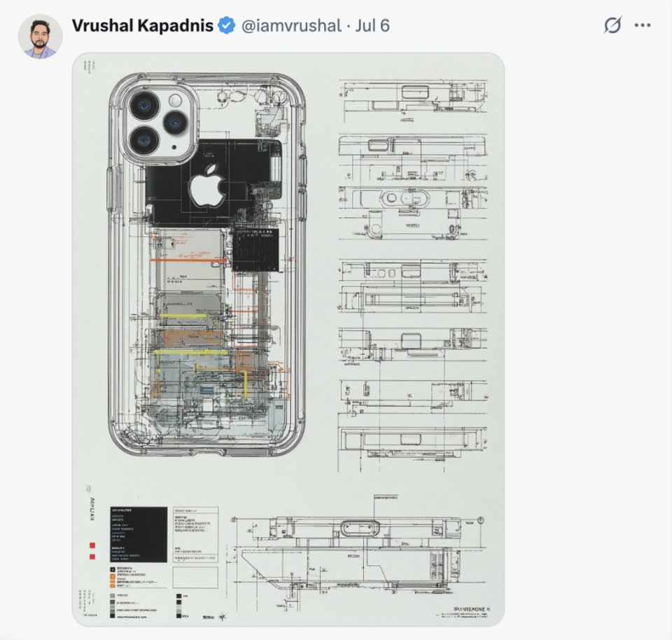Click the Apple logo in the blueprint image

(207, 186)
